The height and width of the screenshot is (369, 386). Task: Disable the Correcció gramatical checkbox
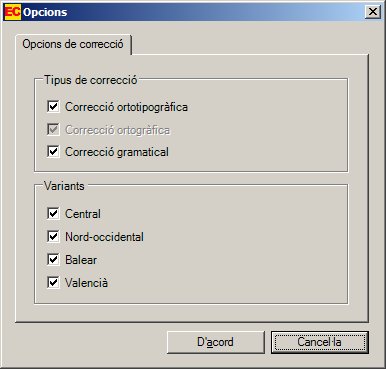pos(53,152)
